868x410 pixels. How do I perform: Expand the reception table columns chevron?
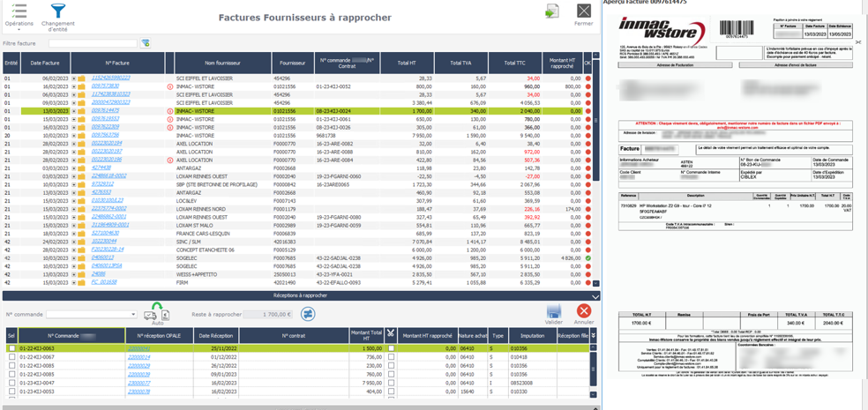(594, 335)
